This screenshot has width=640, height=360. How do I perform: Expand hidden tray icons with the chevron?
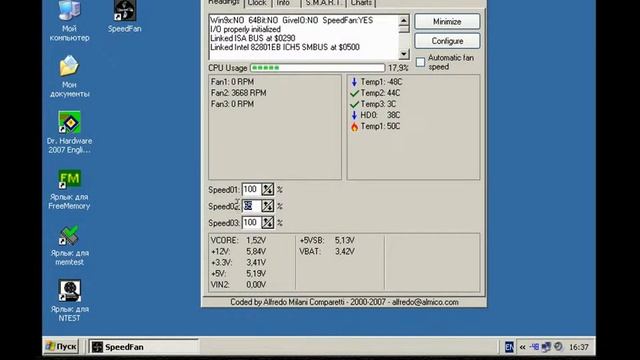click(522, 347)
